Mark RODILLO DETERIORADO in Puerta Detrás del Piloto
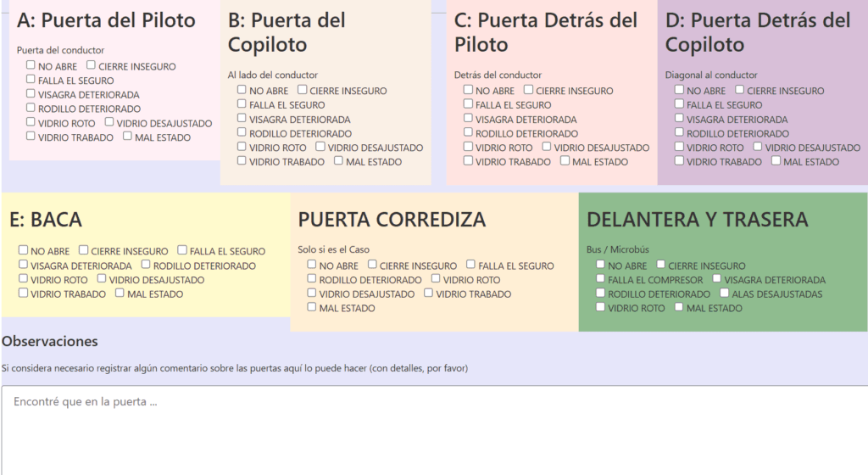Viewport: 868px width, 475px height. pos(468,132)
